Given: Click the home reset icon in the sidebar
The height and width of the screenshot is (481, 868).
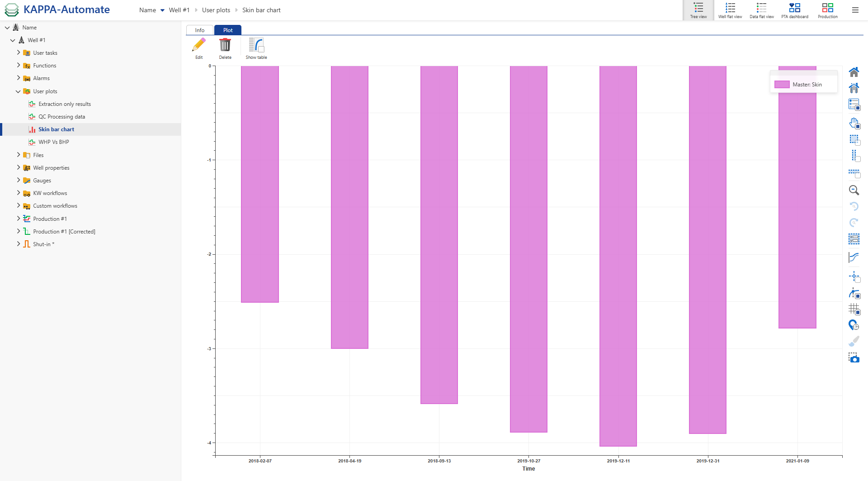Looking at the screenshot, I should click(x=854, y=71).
